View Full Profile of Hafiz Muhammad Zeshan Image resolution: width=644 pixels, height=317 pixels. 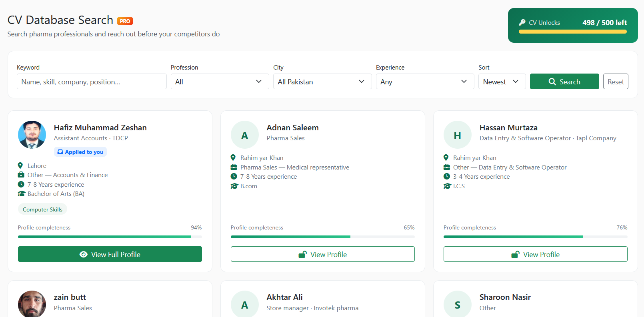tap(110, 254)
